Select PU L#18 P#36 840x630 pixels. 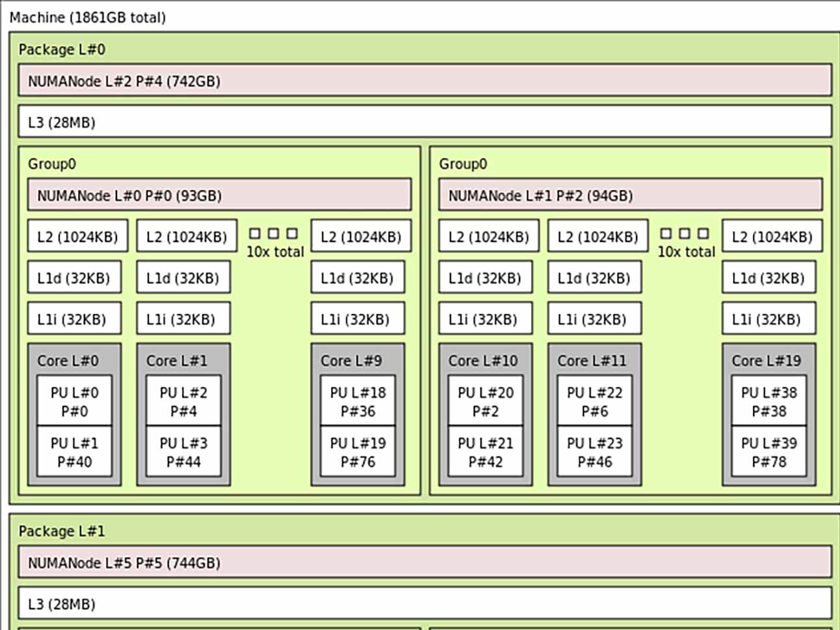pyautogui.click(x=358, y=401)
